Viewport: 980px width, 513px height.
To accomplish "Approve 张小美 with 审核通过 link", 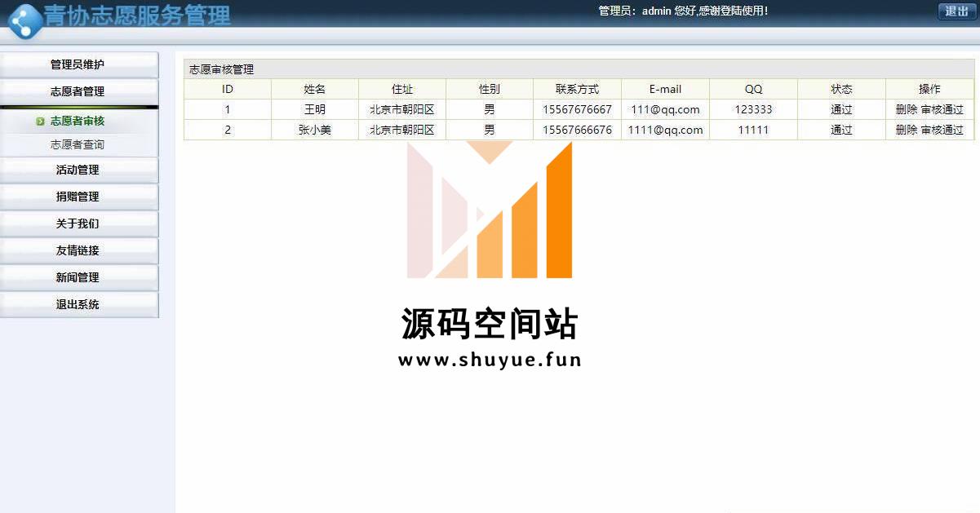I will [942, 130].
